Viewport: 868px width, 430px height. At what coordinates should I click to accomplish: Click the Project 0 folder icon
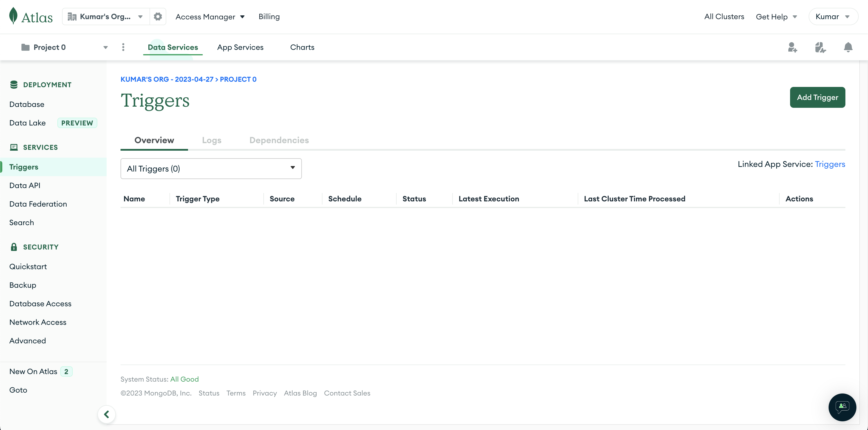click(x=25, y=47)
